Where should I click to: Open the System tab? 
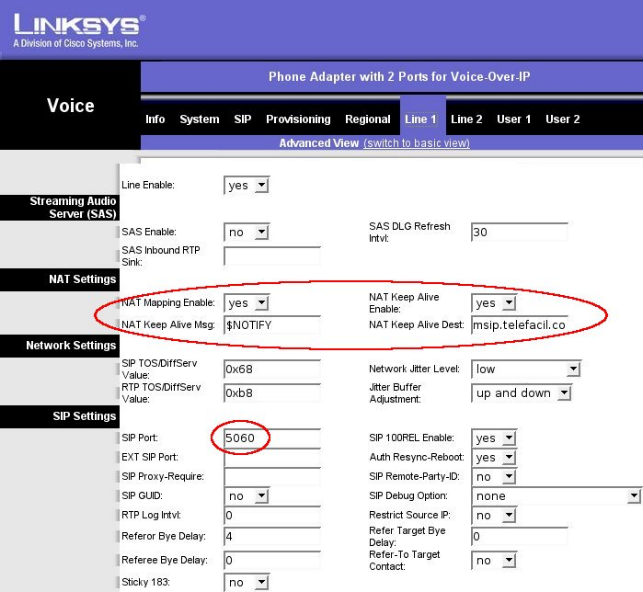(x=199, y=119)
